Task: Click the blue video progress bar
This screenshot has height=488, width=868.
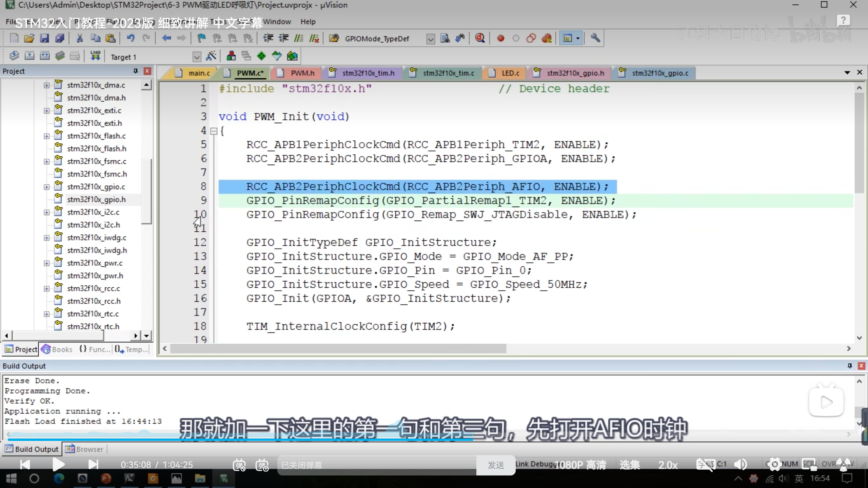Action: pyautogui.click(x=237, y=440)
